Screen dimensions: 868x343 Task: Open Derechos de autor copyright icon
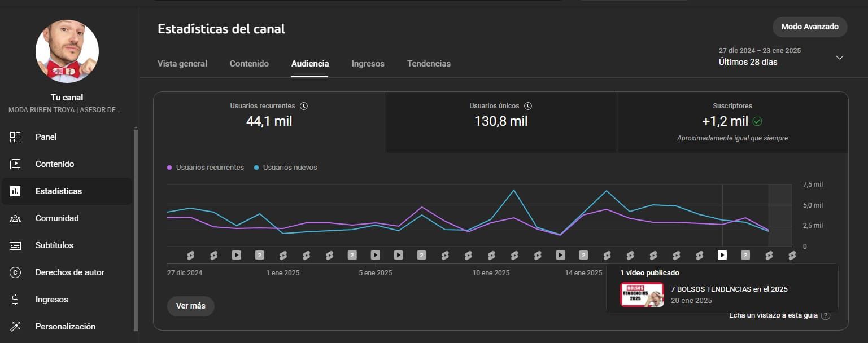[15, 272]
